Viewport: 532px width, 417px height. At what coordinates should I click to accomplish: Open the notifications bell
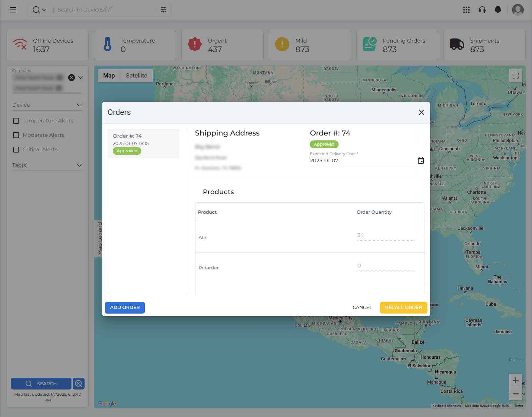click(x=498, y=10)
